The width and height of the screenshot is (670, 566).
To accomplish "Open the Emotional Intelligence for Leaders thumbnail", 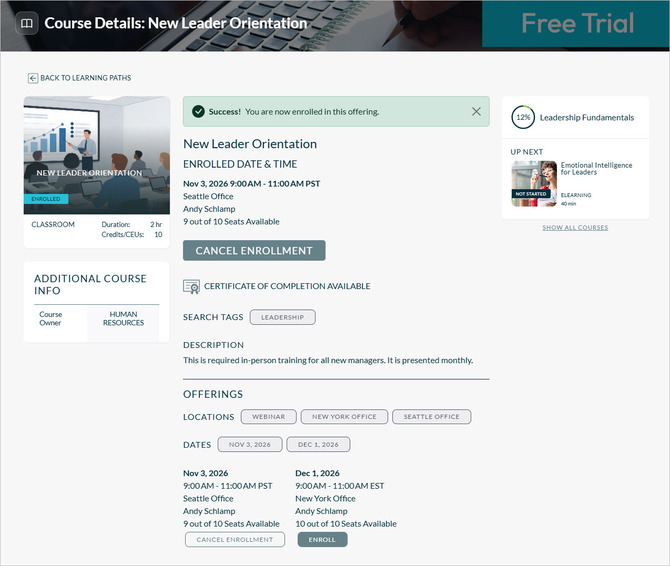I will click(x=534, y=184).
